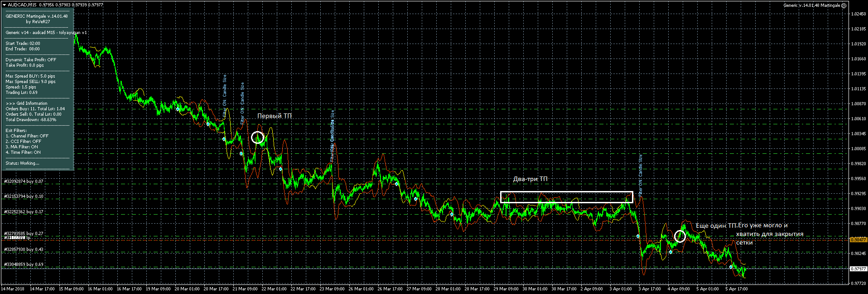Select order label #32857930 buy 0.43
The image size is (868, 294).
pyautogui.click(x=24, y=250)
